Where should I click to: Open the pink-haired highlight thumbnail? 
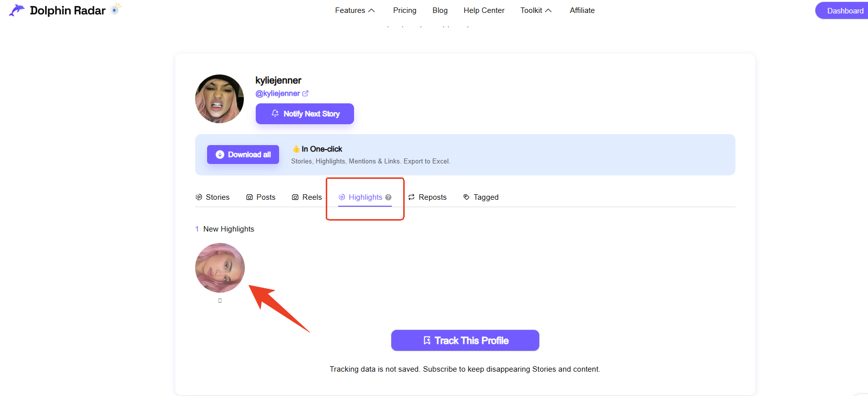pyautogui.click(x=220, y=268)
